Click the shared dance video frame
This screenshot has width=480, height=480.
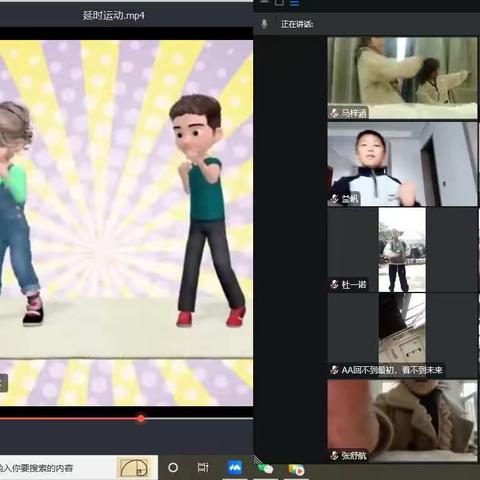tap(126, 223)
